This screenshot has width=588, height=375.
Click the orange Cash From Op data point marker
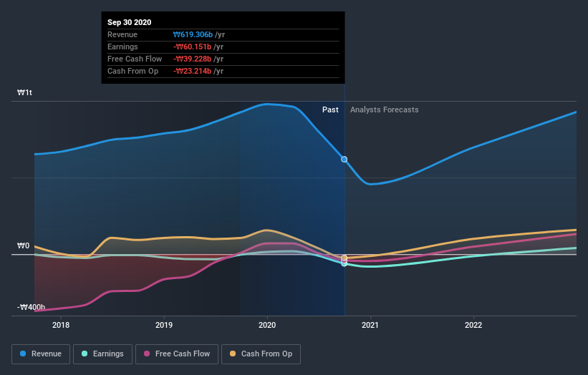point(344,258)
